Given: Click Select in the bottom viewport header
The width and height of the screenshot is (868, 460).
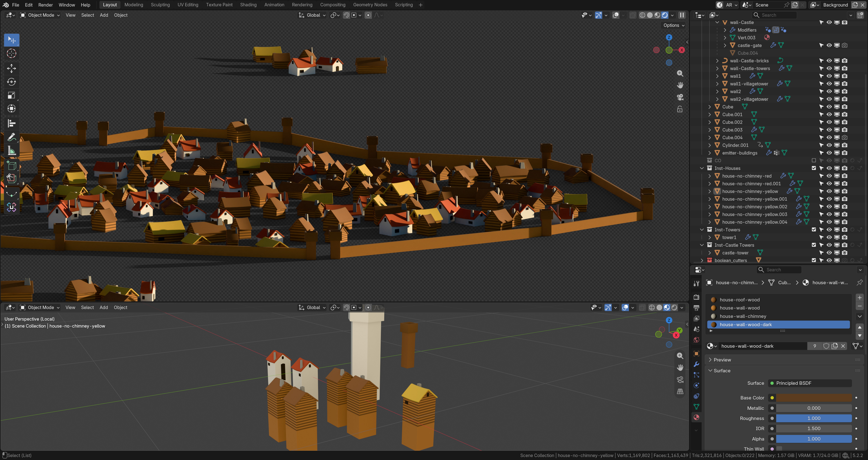Looking at the screenshot, I should pos(87,307).
